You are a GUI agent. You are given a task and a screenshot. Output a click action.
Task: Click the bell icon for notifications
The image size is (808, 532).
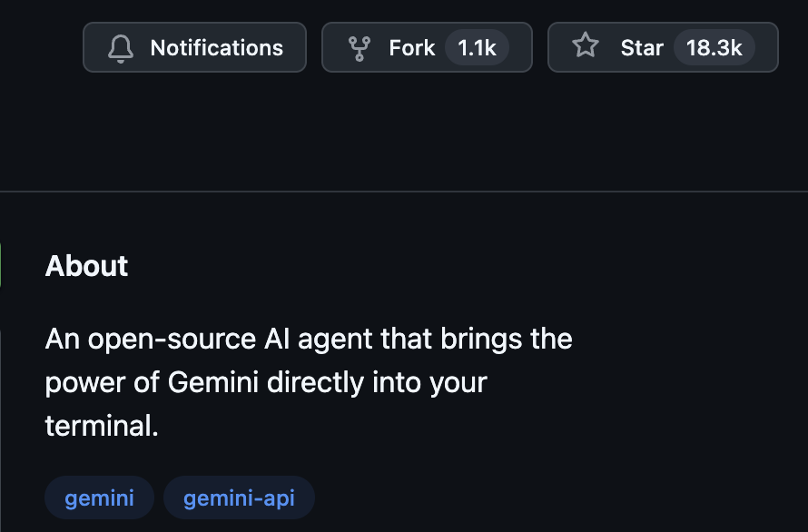(121, 48)
